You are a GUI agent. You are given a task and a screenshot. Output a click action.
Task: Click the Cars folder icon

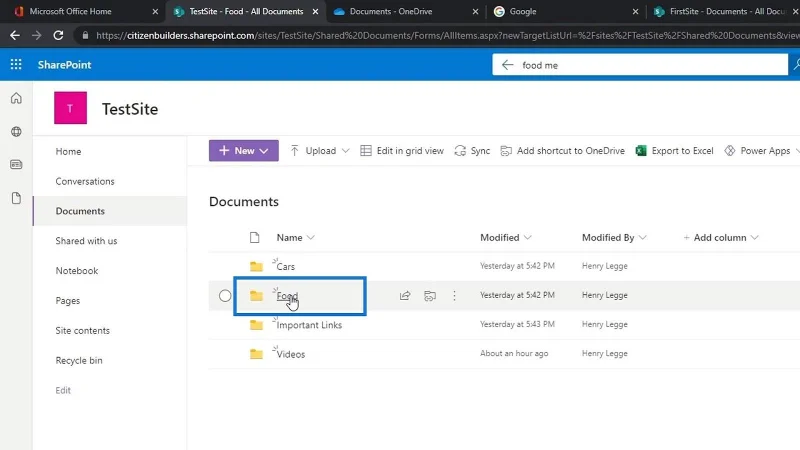pos(256,266)
